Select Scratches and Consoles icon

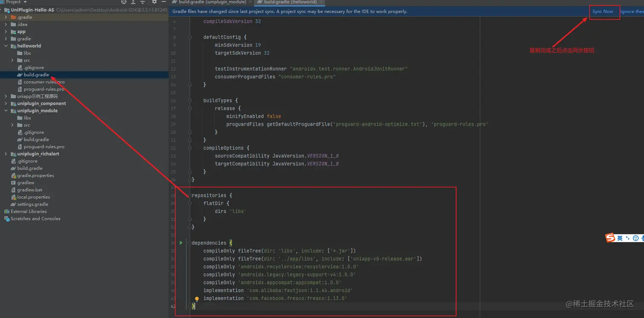[7, 219]
